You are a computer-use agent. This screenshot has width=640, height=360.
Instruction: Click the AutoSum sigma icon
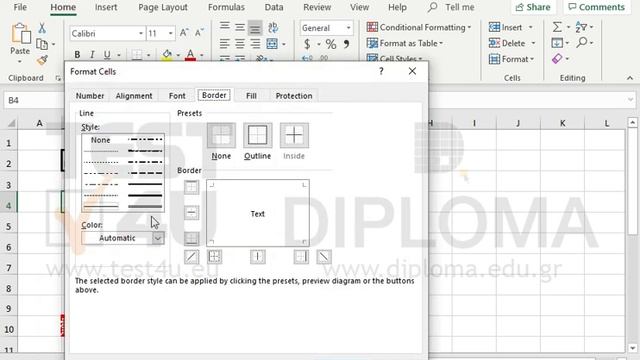pos(557,27)
